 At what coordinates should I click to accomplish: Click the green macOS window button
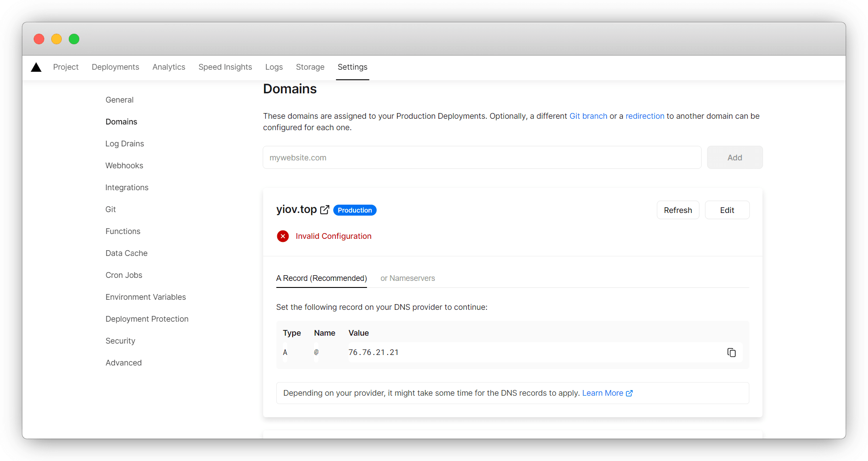click(74, 39)
